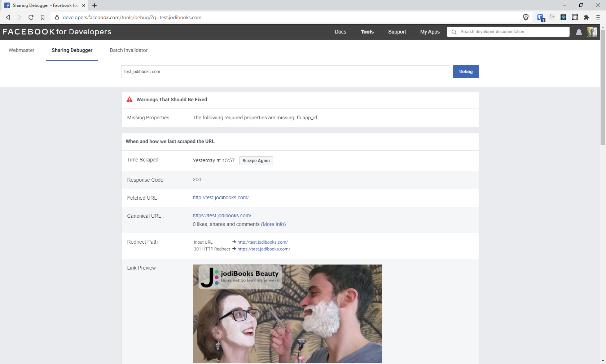Bookmark this page with the bookmark icon

tap(43, 17)
